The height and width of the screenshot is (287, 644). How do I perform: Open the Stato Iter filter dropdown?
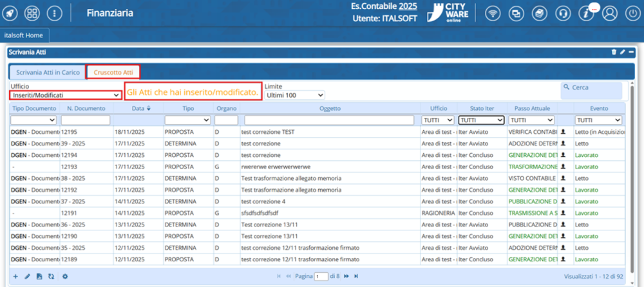tap(481, 120)
